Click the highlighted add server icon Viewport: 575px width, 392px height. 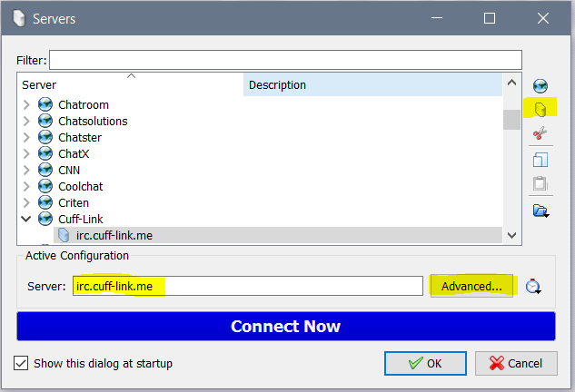[540, 109]
